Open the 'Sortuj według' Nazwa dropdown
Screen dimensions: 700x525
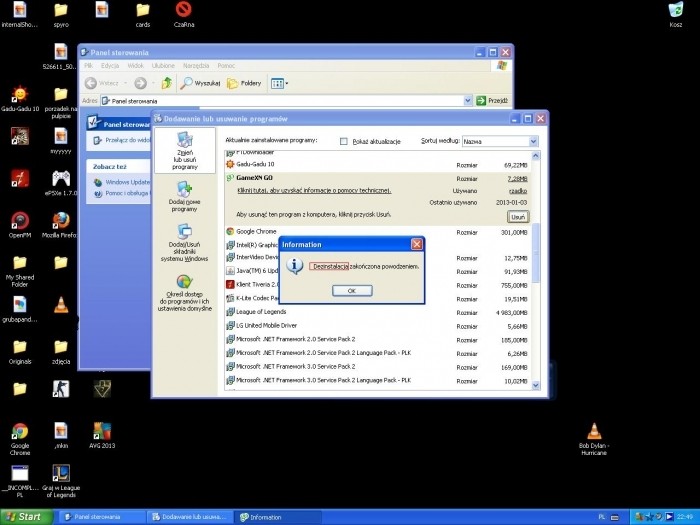click(533, 142)
